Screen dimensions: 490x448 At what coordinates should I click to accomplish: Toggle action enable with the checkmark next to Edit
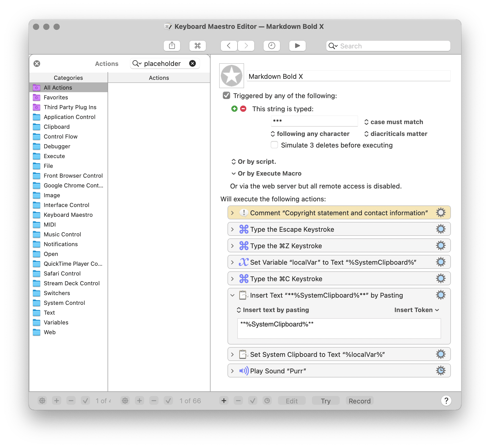coord(253,401)
